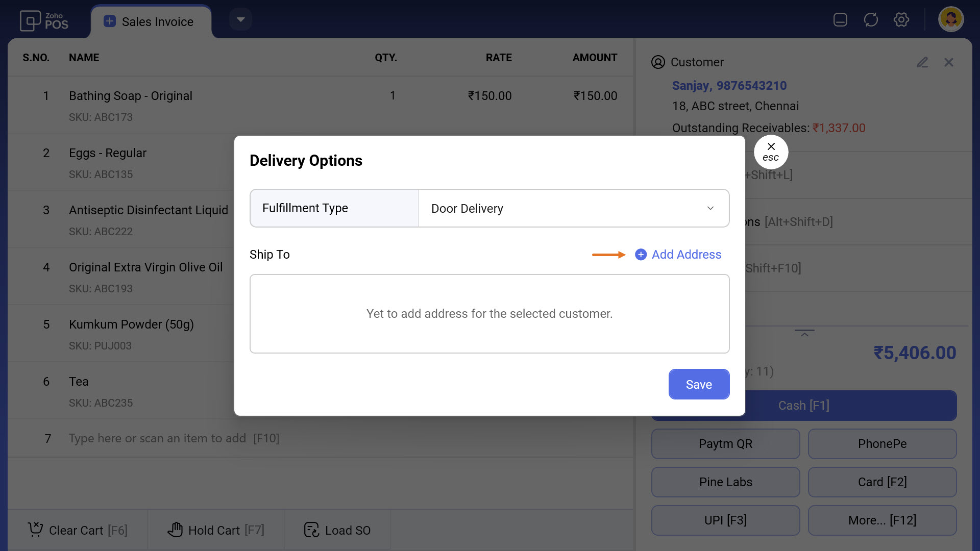Click the edit customer pencil icon
Screen dimensions: 980x551
click(922, 62)
